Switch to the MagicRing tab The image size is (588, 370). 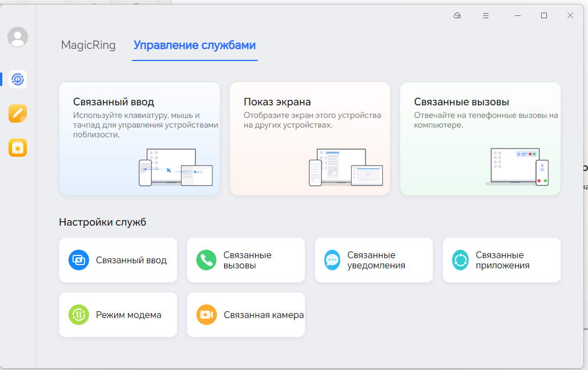point(88,46)
